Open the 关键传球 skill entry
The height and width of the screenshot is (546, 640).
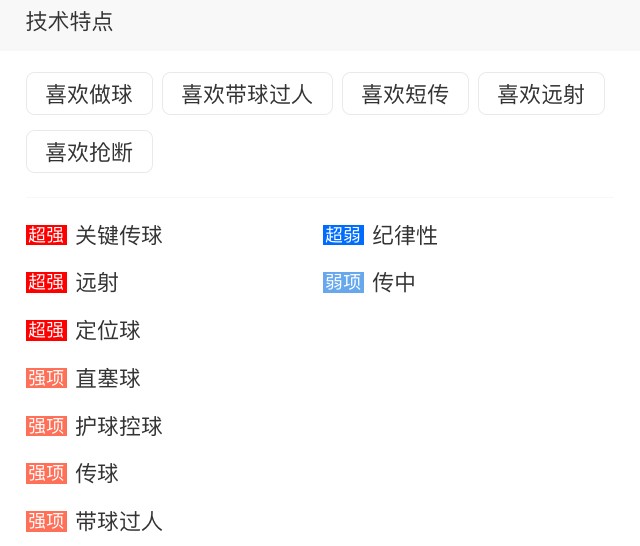pyautogui.click(x=119, y=236)
